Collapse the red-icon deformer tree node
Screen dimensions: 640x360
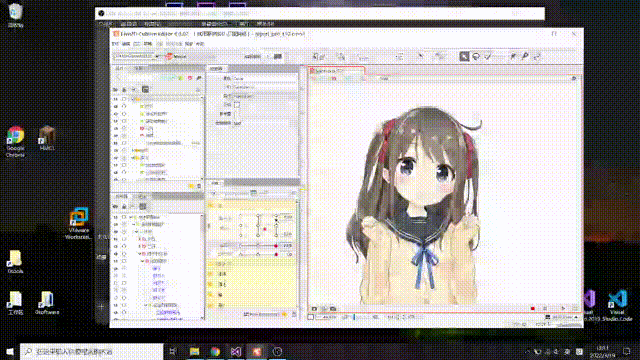140,253
